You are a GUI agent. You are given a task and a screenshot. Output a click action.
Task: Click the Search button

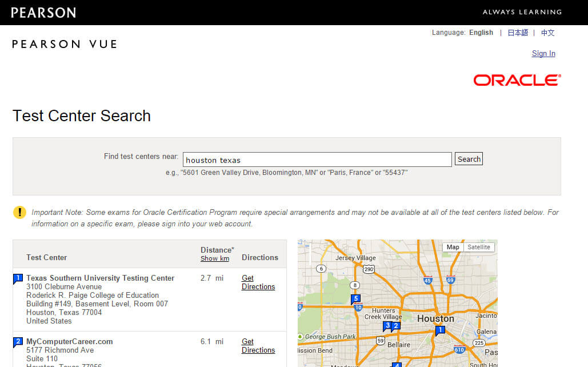click(x=469, y=159)
